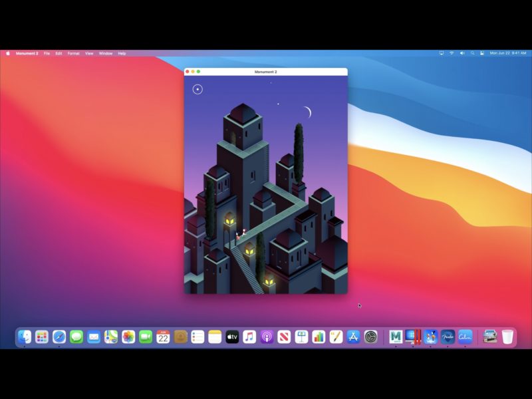Open Launchpad from the Dock
The width and height of the screenshot is (532, 399).
pos(42,337)
